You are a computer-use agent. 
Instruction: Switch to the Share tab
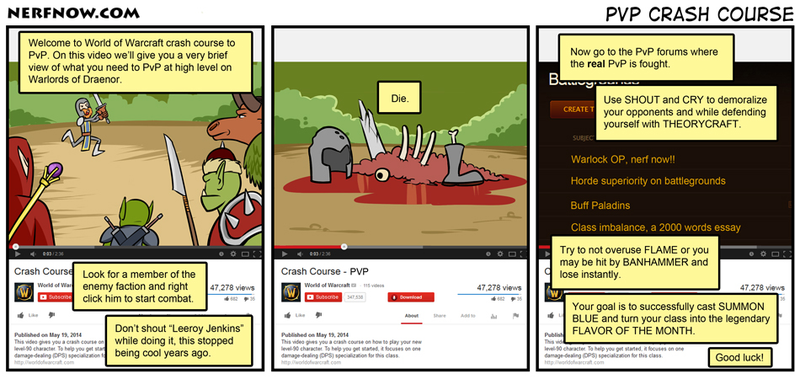(x=439, y=316)
